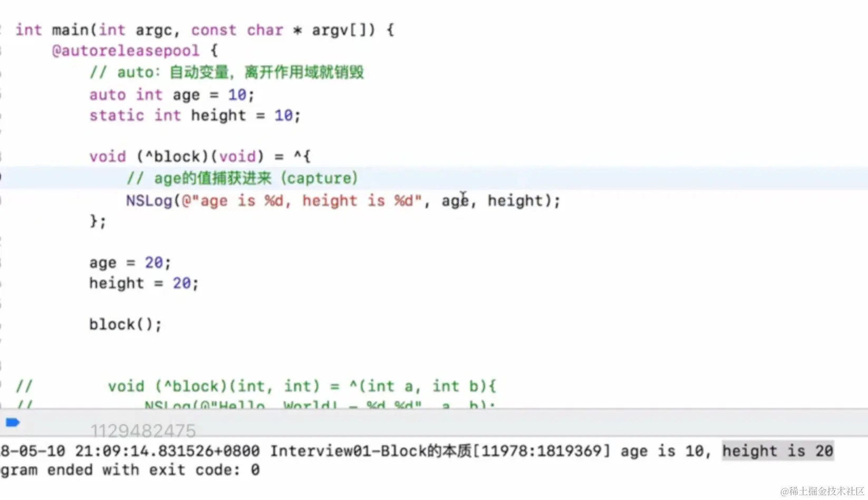Screen dimensions: 868x500
Task: Click the "void (^block)(void) = ^{" line
Action: click(x=200, y=157)
